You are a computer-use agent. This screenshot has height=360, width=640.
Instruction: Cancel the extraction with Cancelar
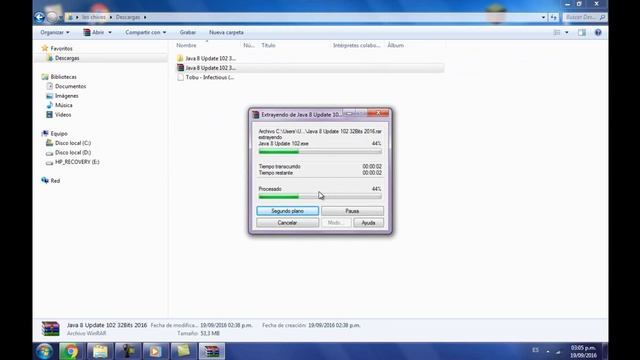pyautogui.click(x=287, y=223)
